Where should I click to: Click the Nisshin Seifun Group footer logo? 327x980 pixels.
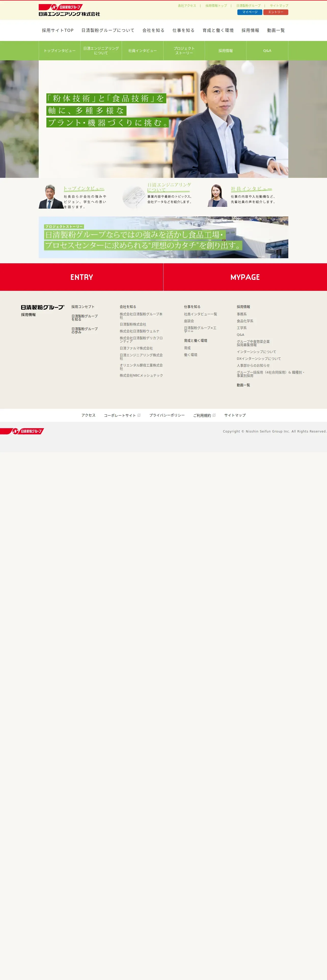pos(22,431)
